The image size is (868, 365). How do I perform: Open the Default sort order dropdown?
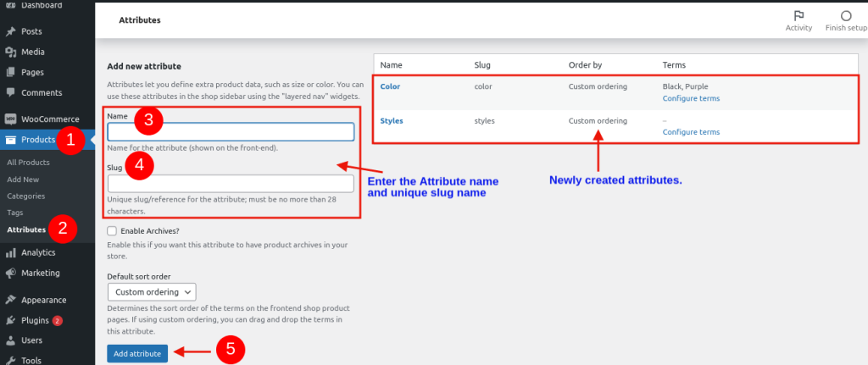pyautogui.click(x=152, y=291)
